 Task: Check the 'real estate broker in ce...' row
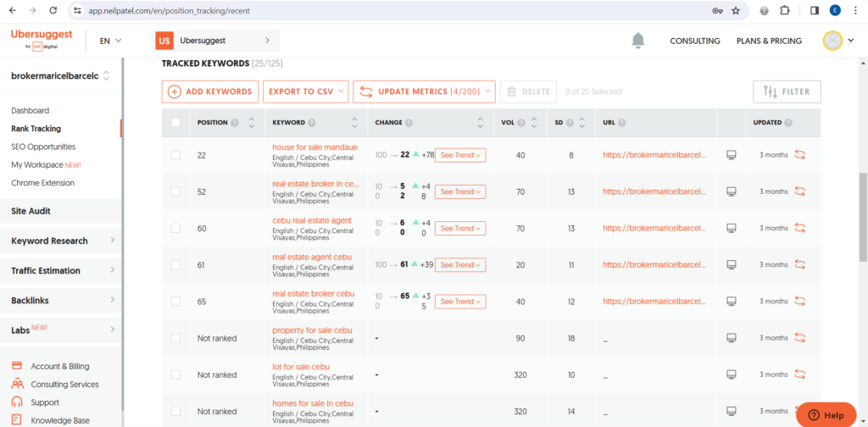pos(176,191)
